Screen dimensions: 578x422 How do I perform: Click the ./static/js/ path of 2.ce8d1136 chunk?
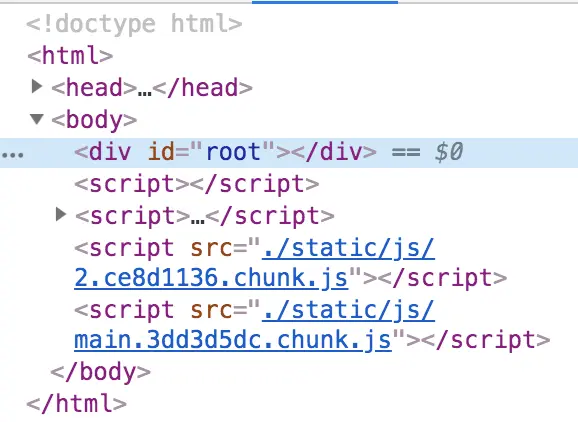click(348, 248)
